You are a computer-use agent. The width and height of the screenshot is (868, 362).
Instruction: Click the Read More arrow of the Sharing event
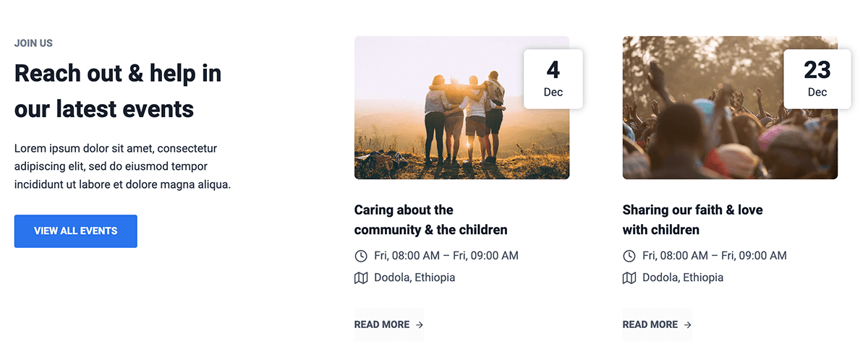click(688, 325)
